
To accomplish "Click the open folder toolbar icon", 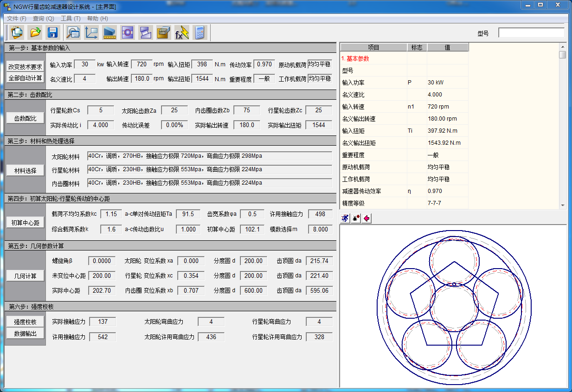I will [x=35, y=32].
